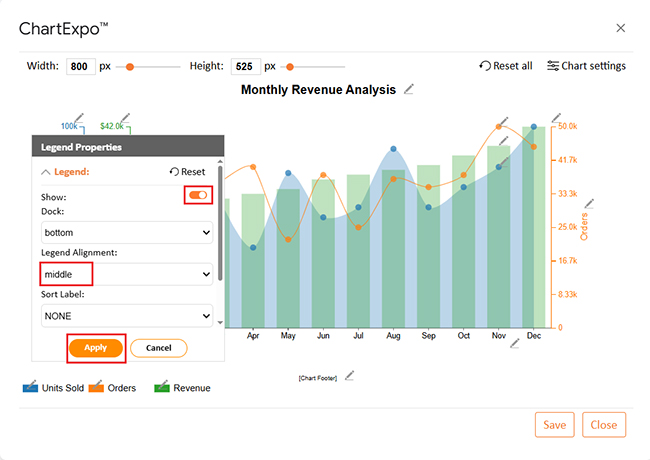
Task: Toggle the legend Show switch
Action: tap(198, 195)
